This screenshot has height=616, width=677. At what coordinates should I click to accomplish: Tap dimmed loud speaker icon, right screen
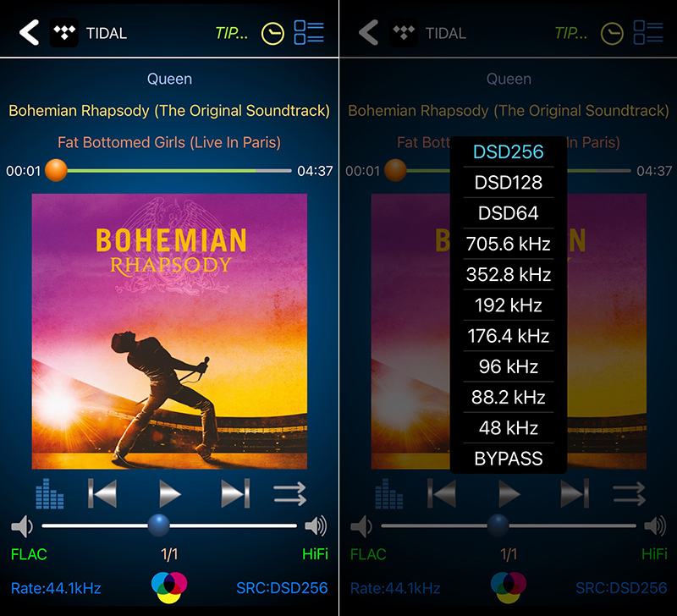point(655,525)
